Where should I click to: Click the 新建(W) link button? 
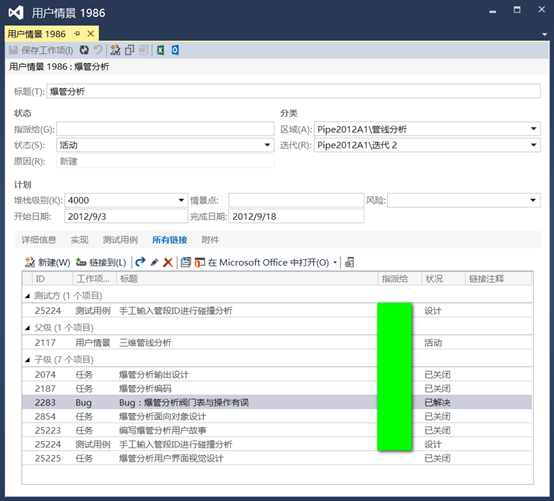tap(47, 263)
